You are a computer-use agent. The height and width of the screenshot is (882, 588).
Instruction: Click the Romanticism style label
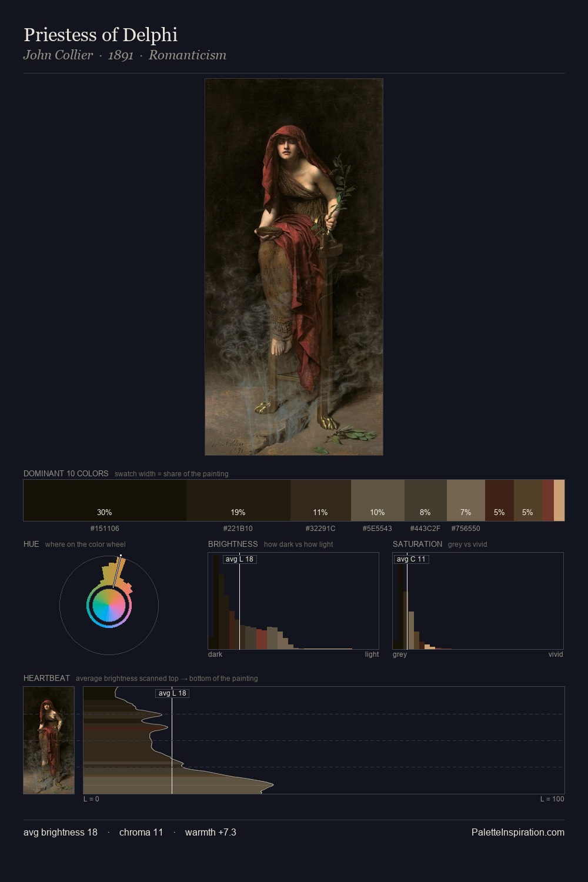tap(188, 55)
